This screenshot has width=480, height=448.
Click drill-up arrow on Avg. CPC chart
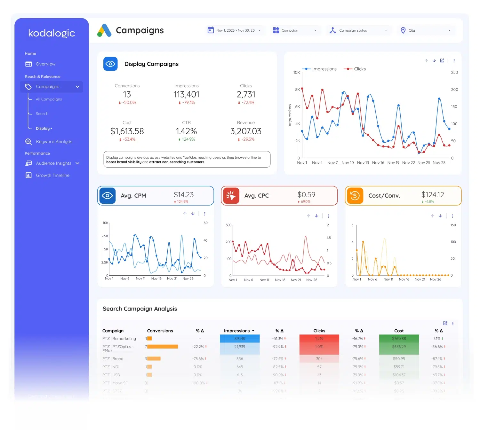pyautogui.click(x=308, y=216)
